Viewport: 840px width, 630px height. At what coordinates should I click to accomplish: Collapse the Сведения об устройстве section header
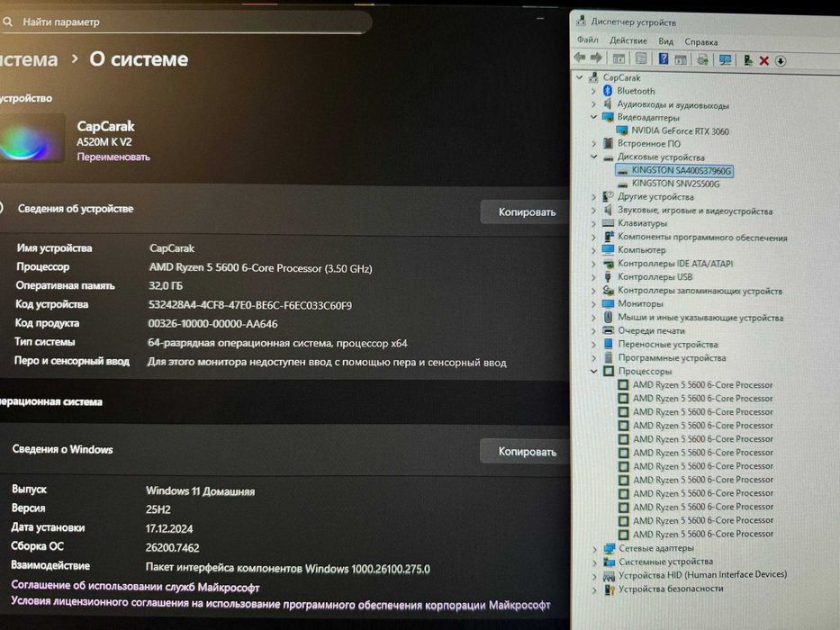[x=284, y=210]
